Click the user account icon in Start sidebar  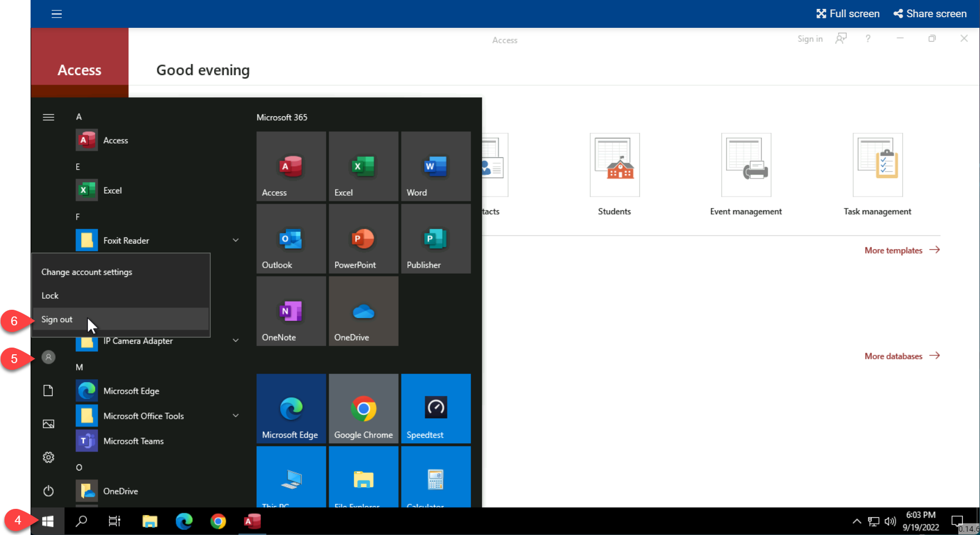(x=48, y=357)
